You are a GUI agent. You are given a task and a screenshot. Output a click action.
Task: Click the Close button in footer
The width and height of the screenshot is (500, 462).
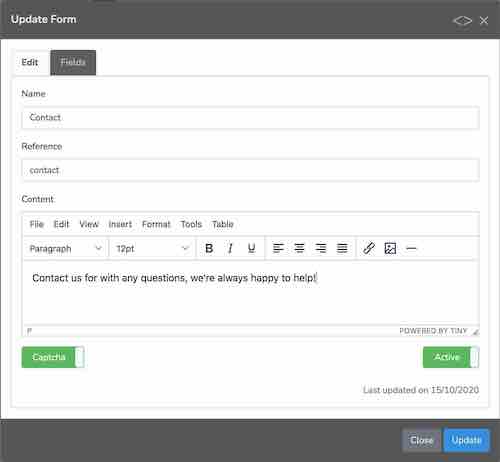422,440
